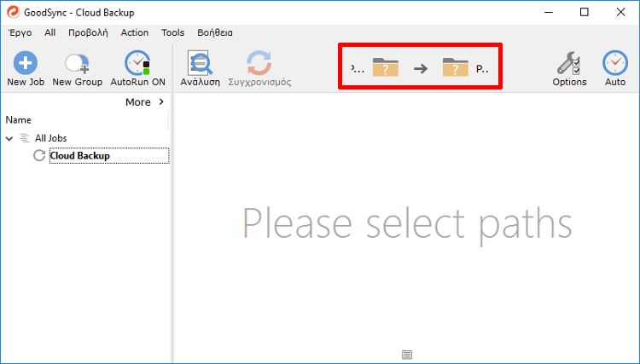Open the Action menu
This screenshot has height=364, width=640.
pos(134,32)
